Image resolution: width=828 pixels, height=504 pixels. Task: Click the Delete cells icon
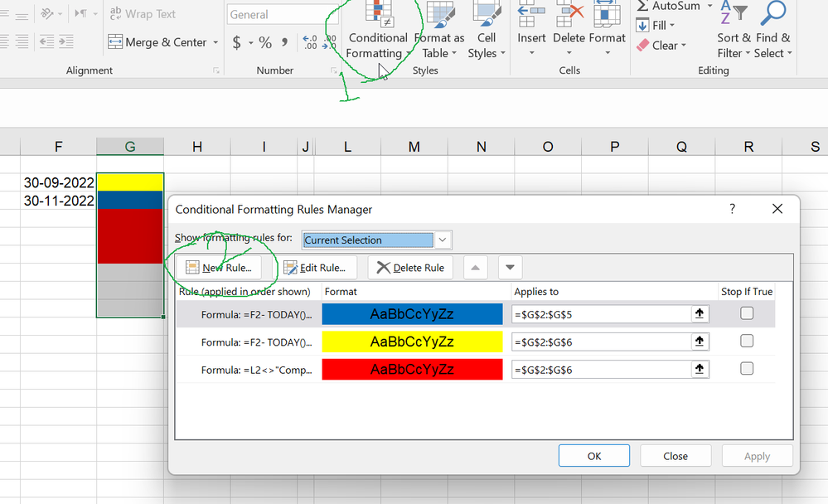pyautogui.click(x=569, y=15)
